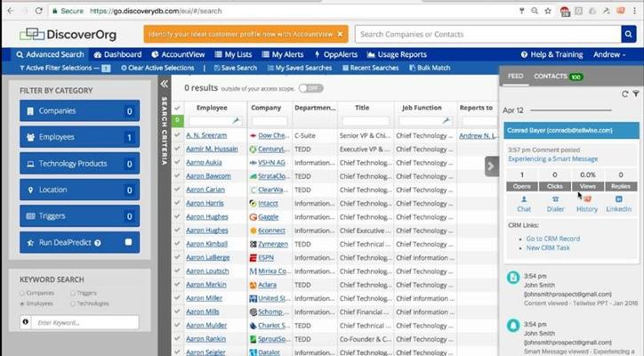This screenshot has width=644, height=356.
Task: Expand the side panel right arrow
Action: (x=491, y=166)
